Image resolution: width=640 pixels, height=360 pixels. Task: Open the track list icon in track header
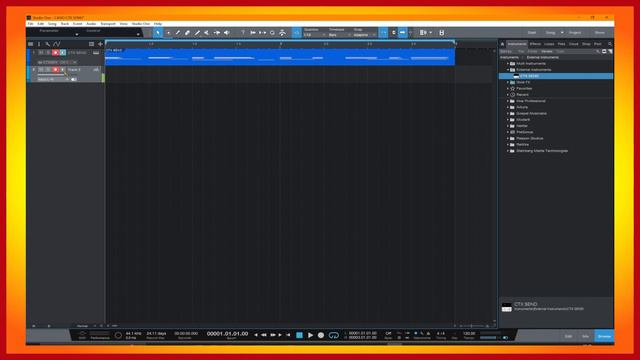coord(31,44)
